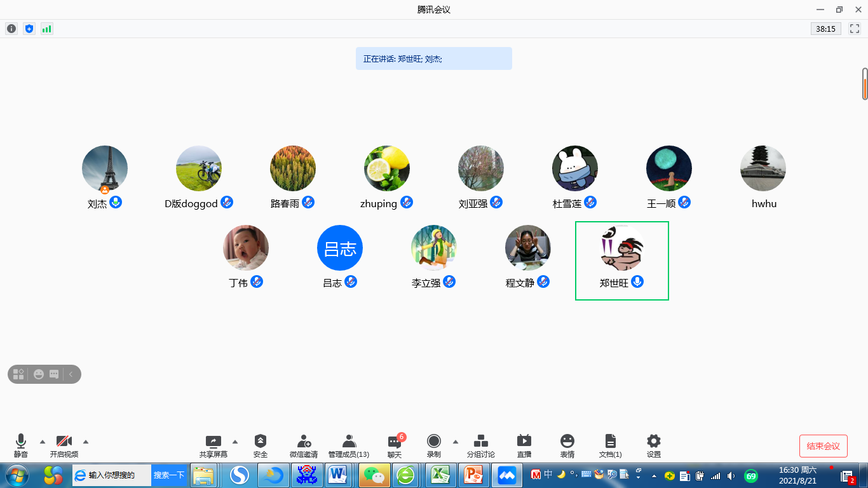Screen dimensions: 868x488
Task: Expand the arrow next to 静音
Action: [43, 441]
